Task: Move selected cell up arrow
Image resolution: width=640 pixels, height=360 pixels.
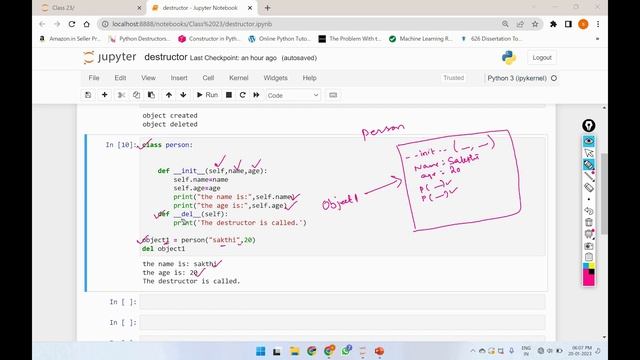Action: tap(169, 95)
